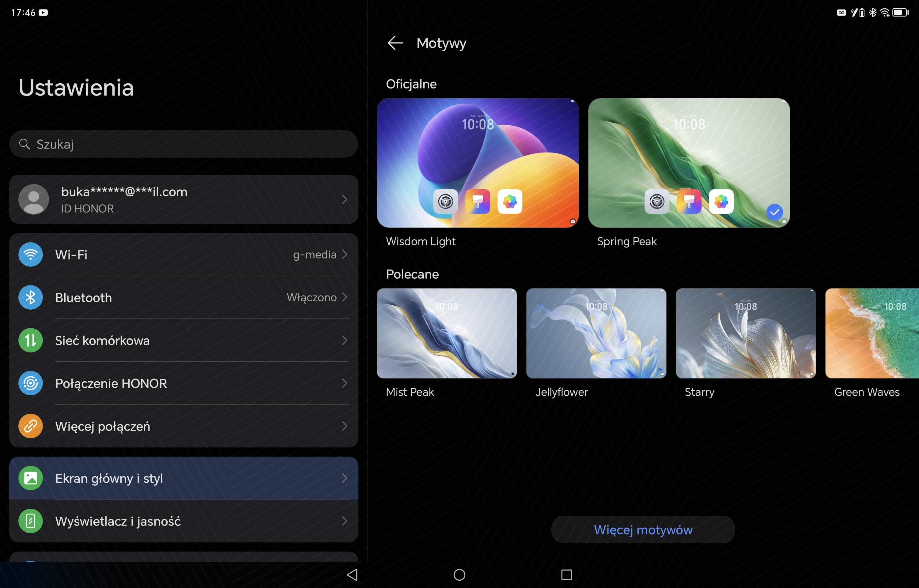Click the Wisdom Light theme label
919x588 pixels.
click(x=421, y=241)
